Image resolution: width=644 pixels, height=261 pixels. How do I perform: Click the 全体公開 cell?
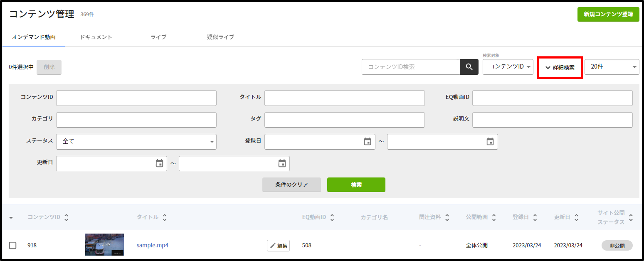point(476,245)
